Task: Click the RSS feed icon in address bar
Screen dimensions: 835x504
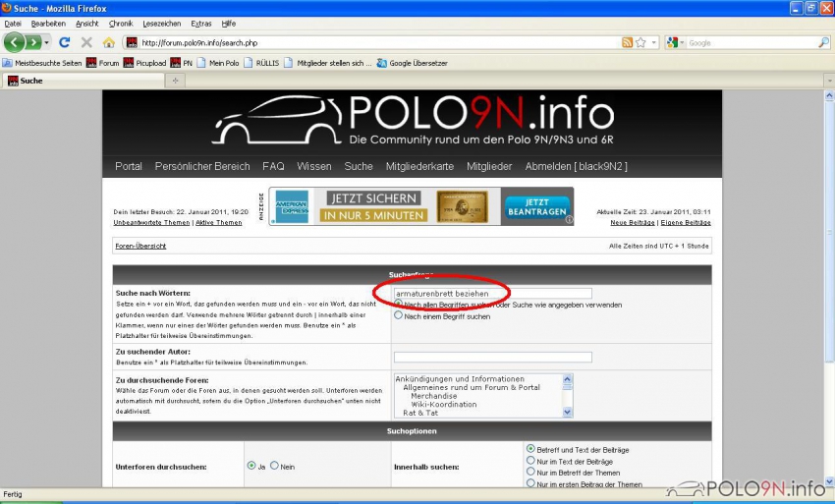Action: click(x=627, y=43)
